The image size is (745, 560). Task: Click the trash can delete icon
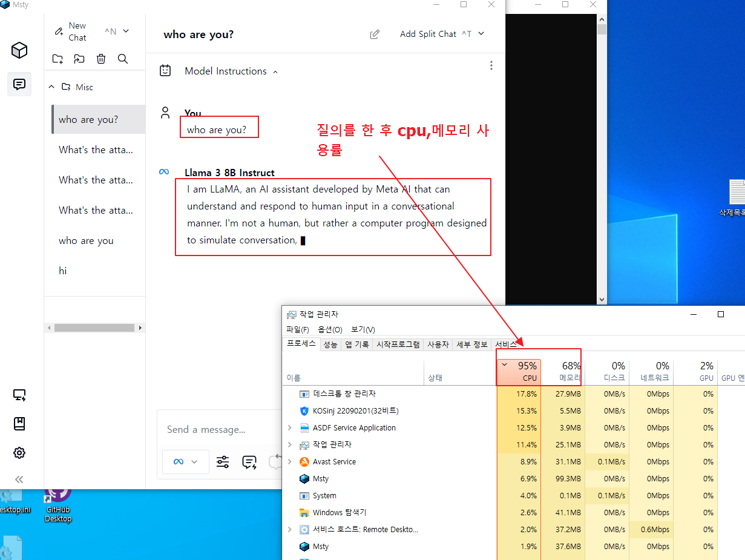pos(101,59)
